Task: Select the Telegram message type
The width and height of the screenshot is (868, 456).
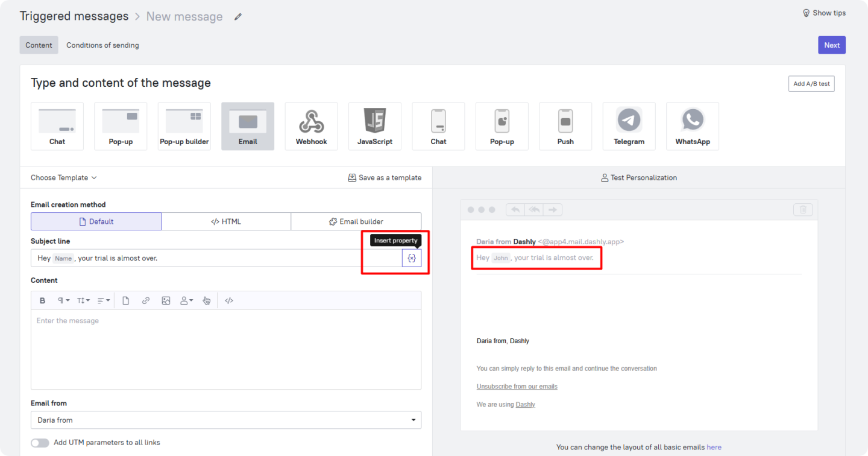Action: (629, 126)
